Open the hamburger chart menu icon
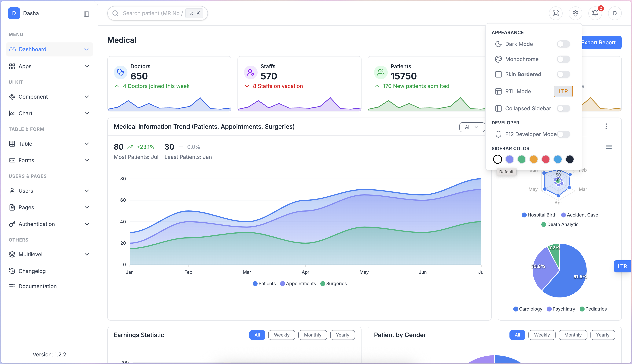This screenshot has height=364, width=632. click(x=608, y=147)
